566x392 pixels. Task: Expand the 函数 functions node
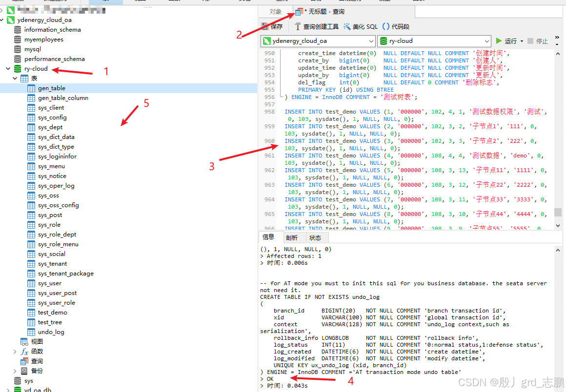[x=15, y=351]
